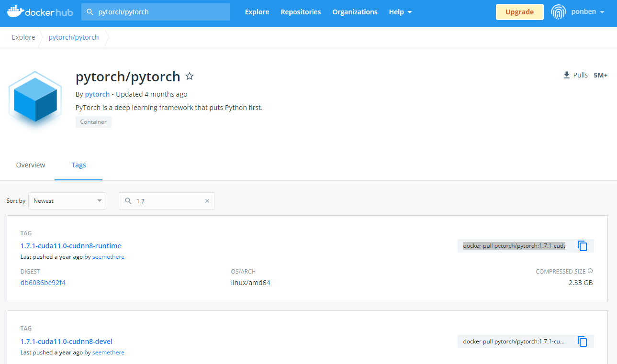This screenshot has height=364, width=617.
Task: Click the OS/ARCH label
Action: click(x=243, y=271)
